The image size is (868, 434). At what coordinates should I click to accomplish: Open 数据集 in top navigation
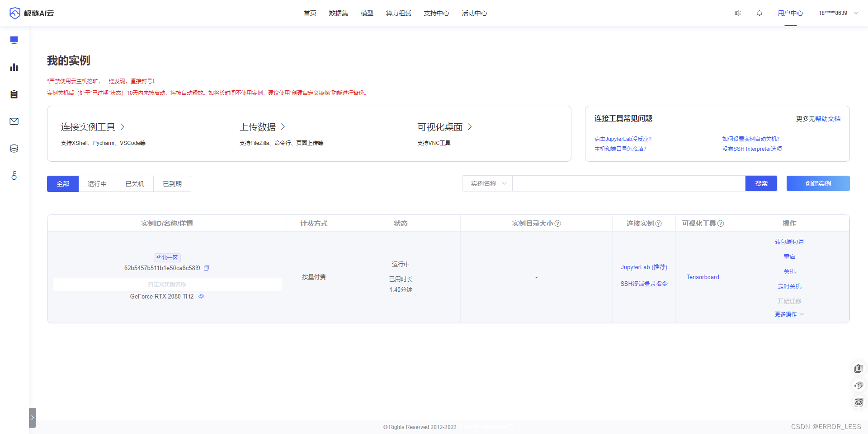[339, 13]
